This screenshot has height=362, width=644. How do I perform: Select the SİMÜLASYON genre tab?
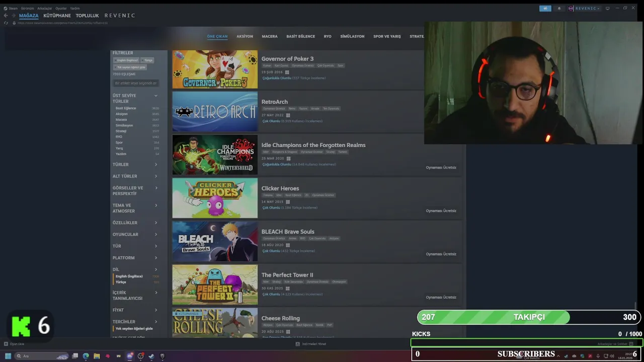click(x=352, y=36)
